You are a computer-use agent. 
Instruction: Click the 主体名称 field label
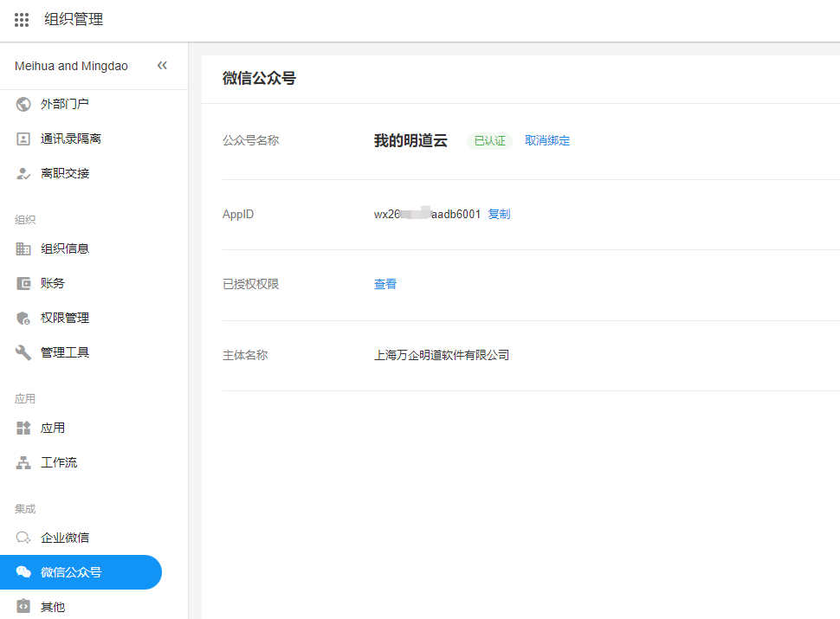point(245,355)
